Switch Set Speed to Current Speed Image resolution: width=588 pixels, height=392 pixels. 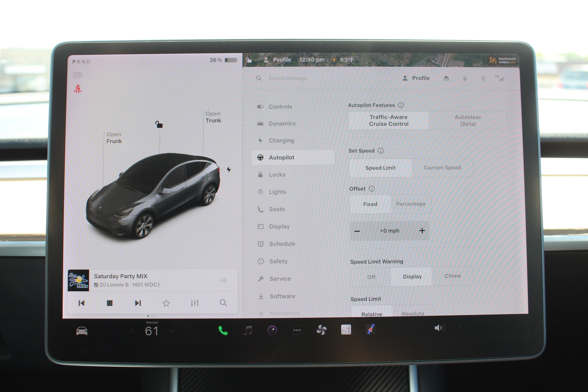pos(442,168)
